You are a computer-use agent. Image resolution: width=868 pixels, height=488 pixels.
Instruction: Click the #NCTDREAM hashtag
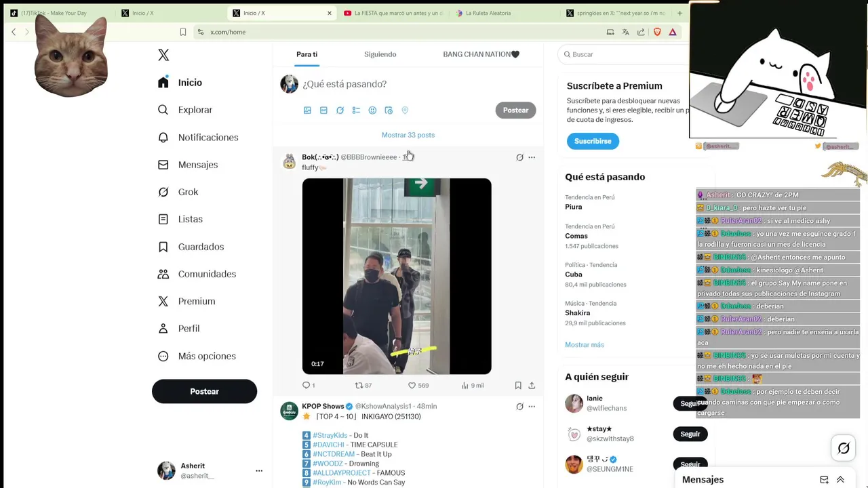pyautogui.click(x=334, y=454)
